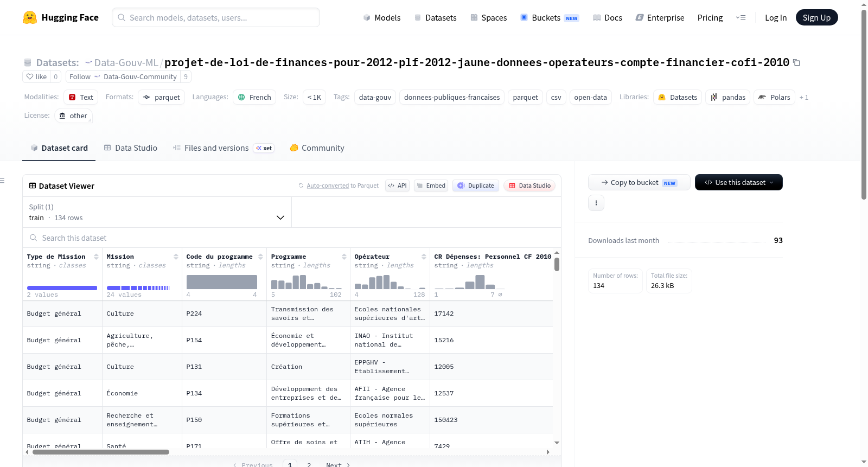Select the parquet format tag

(162, 97)
